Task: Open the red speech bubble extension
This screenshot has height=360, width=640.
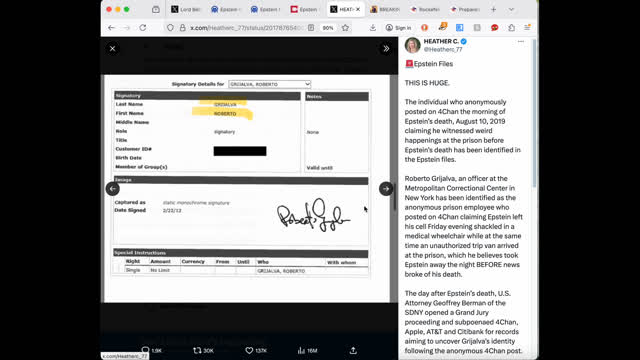Action: [494, 28]
